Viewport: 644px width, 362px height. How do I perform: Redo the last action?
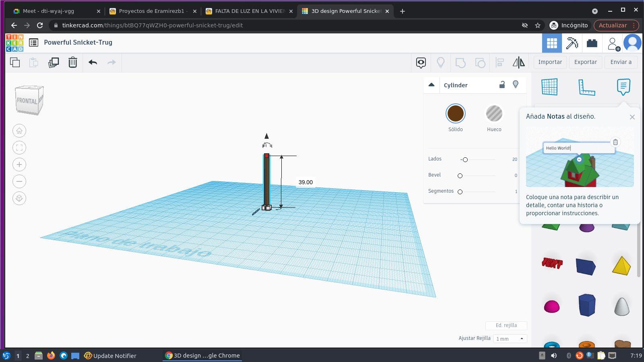coord(111,62)
